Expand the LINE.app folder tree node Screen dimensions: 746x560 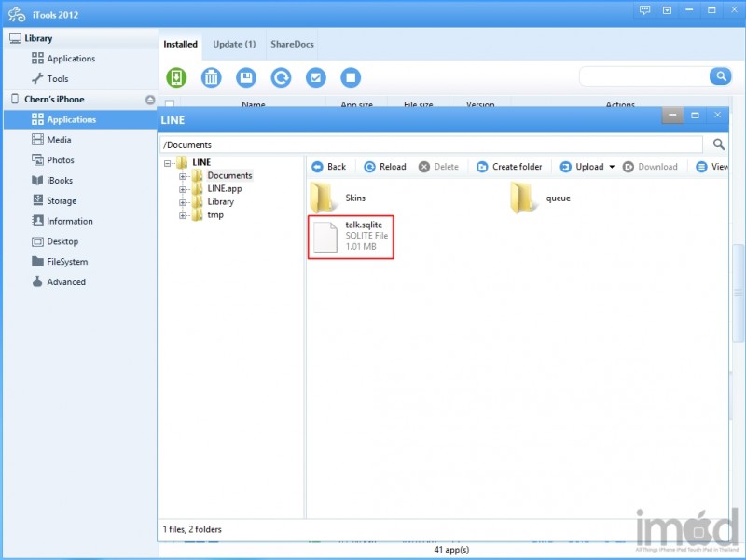coord(184,189)
